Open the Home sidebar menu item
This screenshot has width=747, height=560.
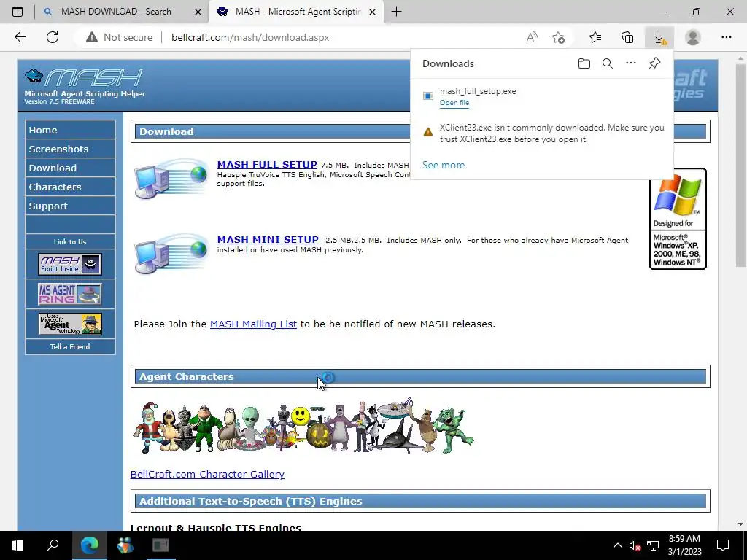tap(70, 130)
